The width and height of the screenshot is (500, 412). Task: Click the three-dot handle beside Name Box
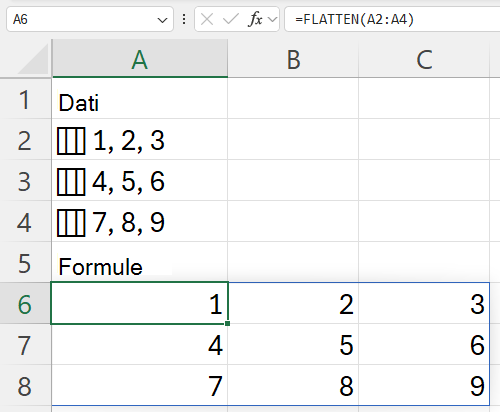coord(184,19)
